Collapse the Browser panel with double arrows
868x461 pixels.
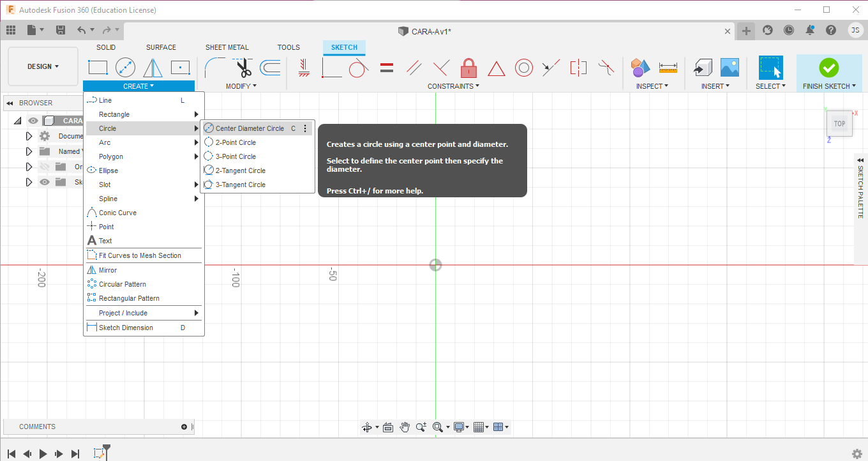[x=10, y=103]
